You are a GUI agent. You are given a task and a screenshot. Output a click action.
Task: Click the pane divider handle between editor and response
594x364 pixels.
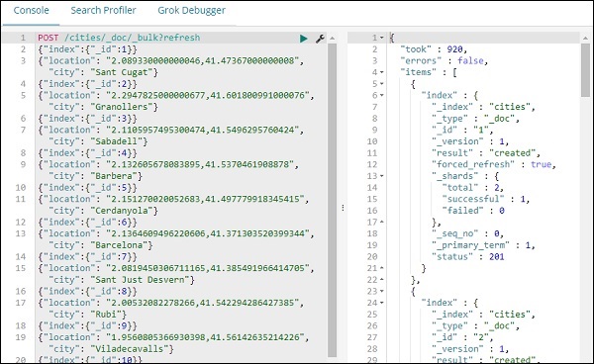pyautogui.click(x=343, y=208)
